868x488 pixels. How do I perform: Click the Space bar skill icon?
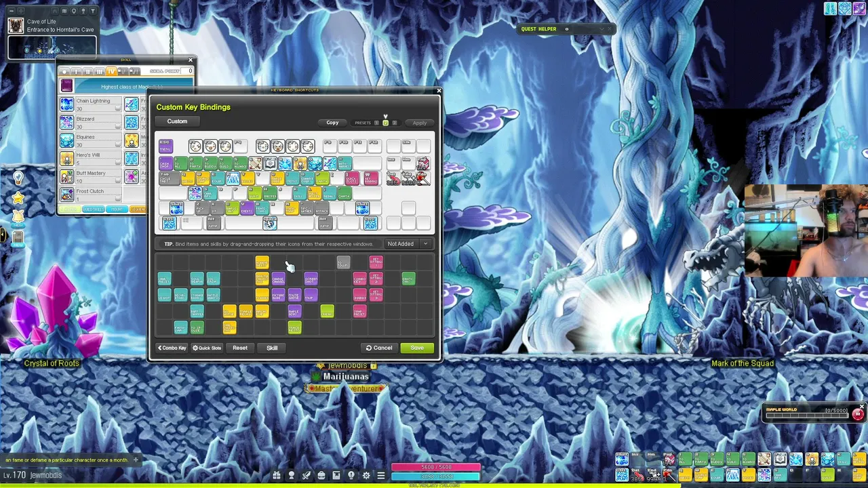[x=269, y=223]
